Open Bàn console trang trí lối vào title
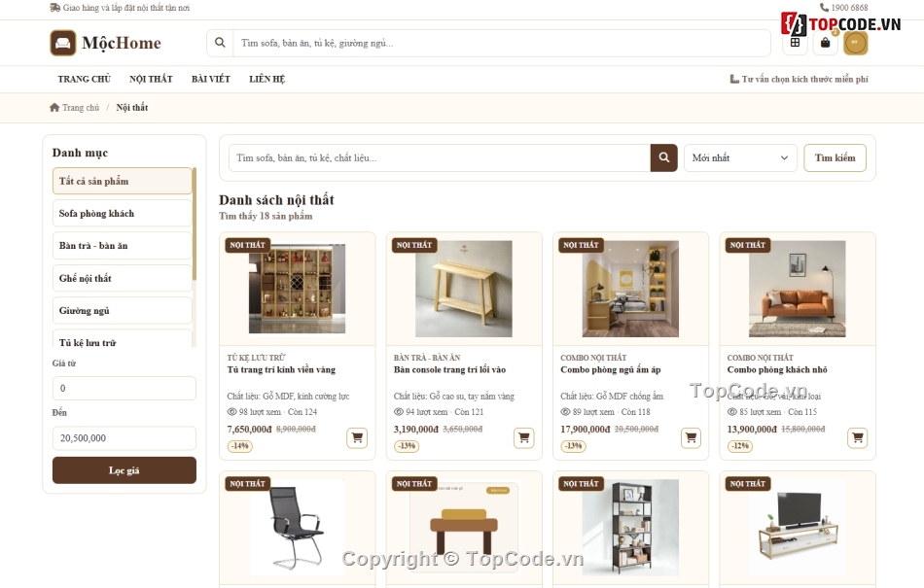 [x=449, y=369]
